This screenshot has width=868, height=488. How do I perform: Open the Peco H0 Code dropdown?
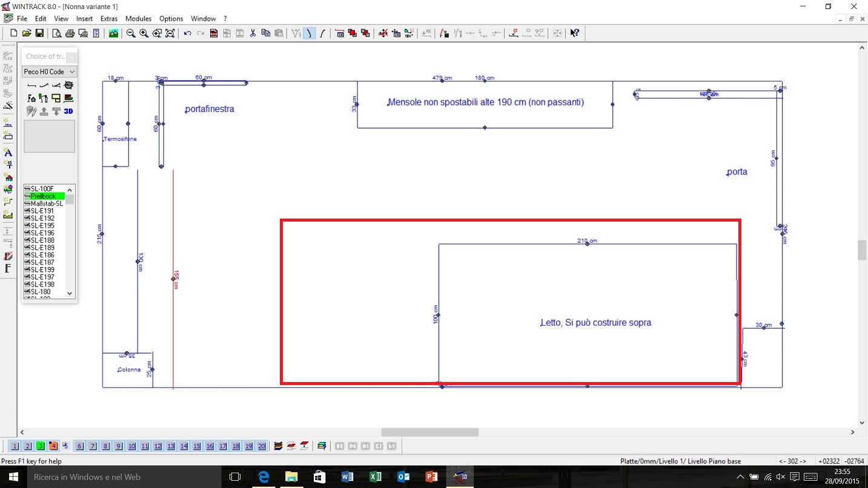[x=49, y=71]
